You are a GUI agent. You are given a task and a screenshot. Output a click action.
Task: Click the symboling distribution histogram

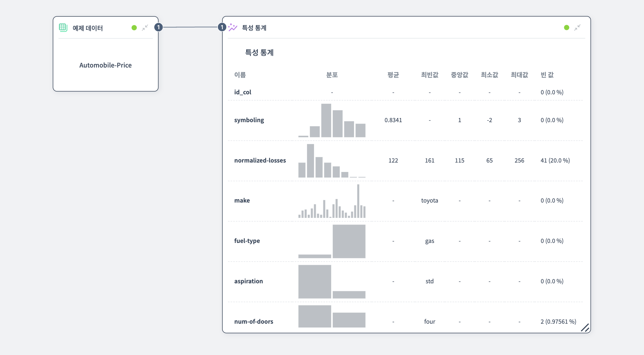[332, 120]
